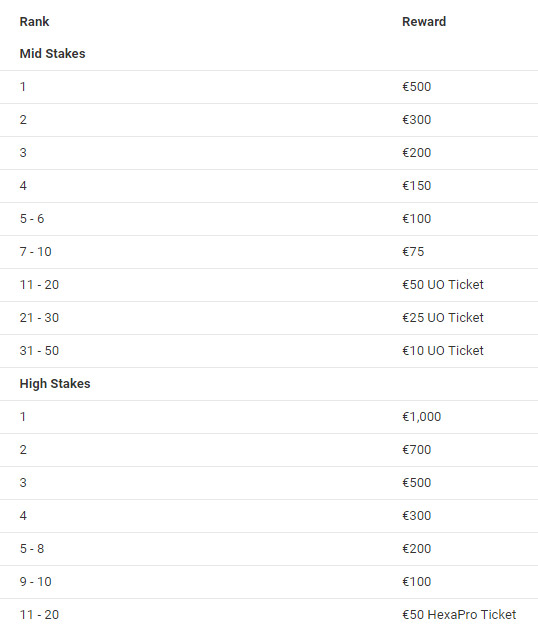Screen dimensions: 538x641
Task: Select the Mid Stakes €200 reward cell
Action: [417, 152]
